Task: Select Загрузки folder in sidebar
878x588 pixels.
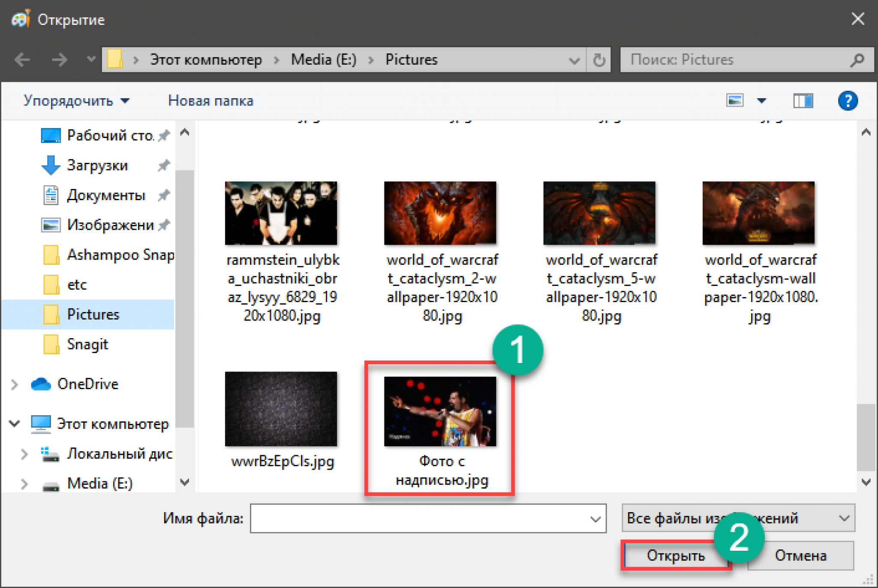Action: click(97, 165)
